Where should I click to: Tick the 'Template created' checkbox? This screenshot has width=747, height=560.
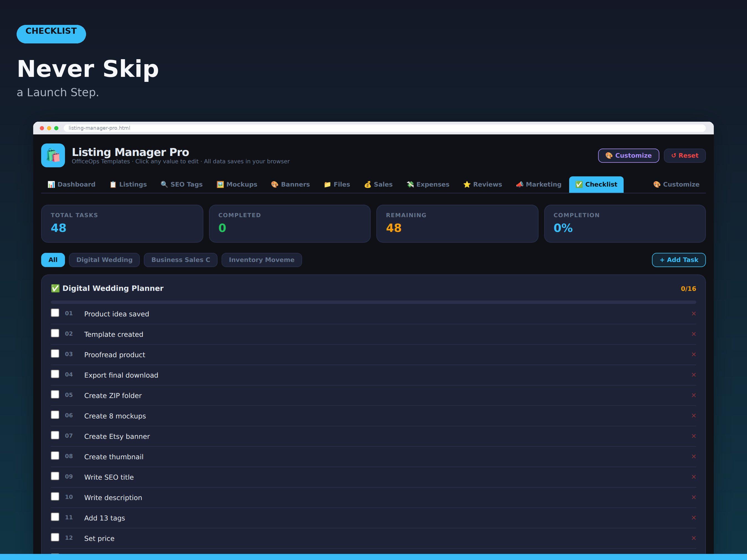pos(55,333)
